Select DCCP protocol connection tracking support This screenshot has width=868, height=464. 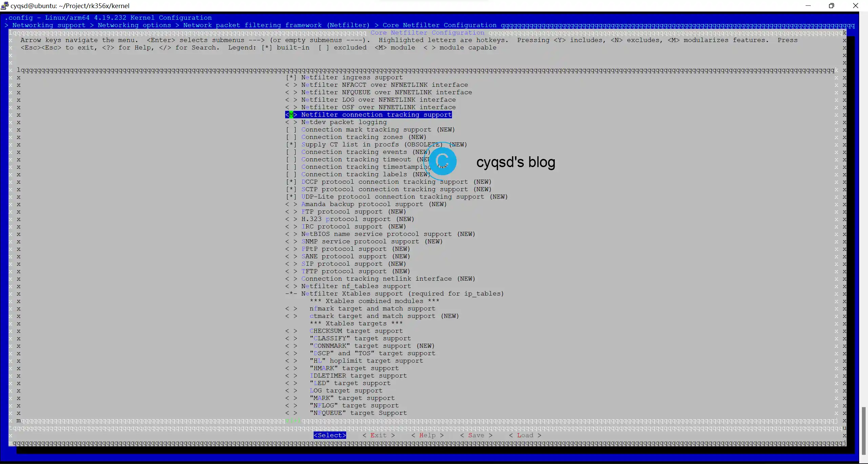(x=389, y=182)
